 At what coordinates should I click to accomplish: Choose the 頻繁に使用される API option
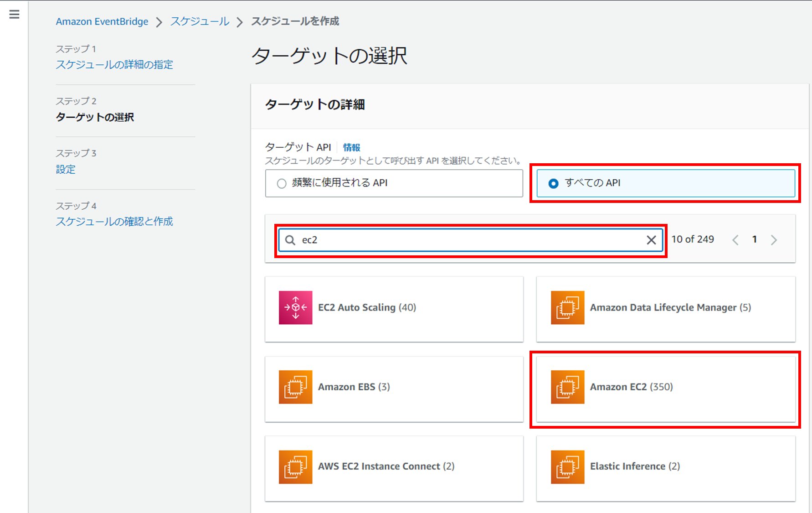tap(281, 183)
